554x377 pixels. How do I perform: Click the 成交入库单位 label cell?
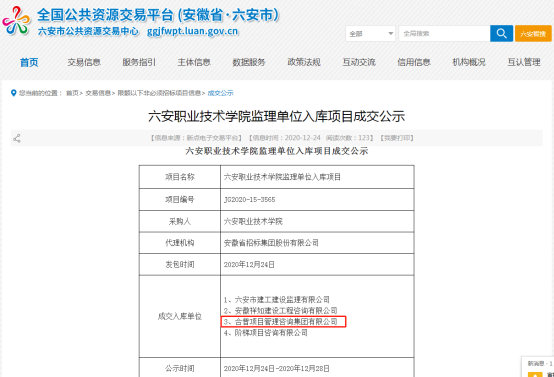(x=180, y=317)
